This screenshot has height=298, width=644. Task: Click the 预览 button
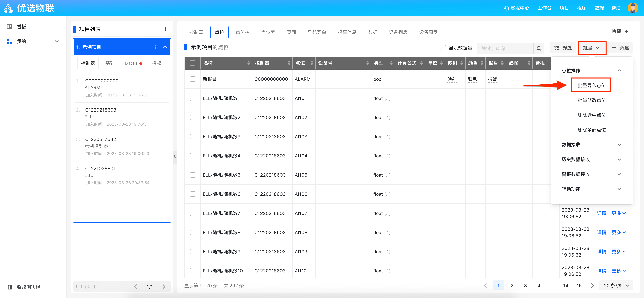563,48
